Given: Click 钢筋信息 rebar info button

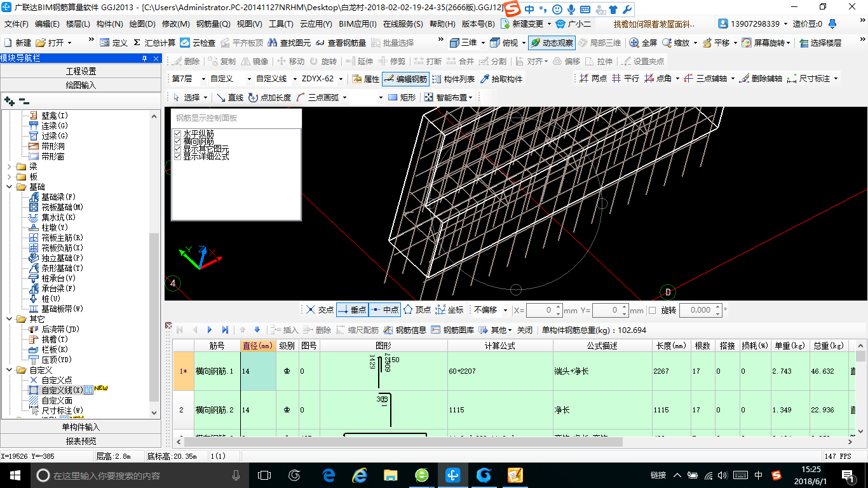Looking at the screenshot, I should [x=405, y=330].
